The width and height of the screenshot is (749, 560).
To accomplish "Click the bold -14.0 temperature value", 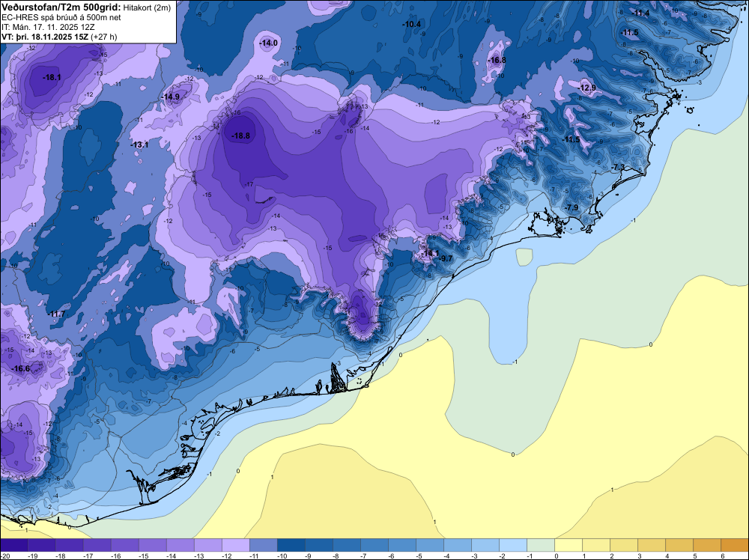I will coord(268,43).
